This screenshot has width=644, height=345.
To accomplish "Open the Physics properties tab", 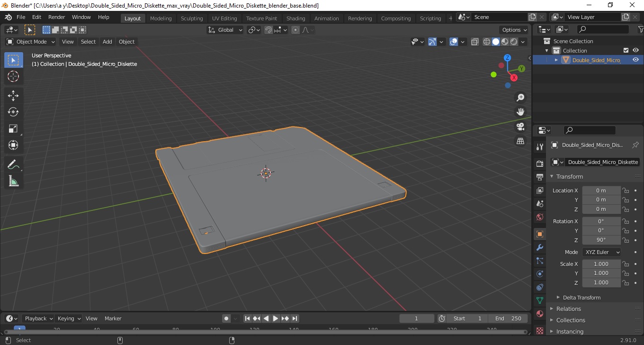I will [539, 274].
